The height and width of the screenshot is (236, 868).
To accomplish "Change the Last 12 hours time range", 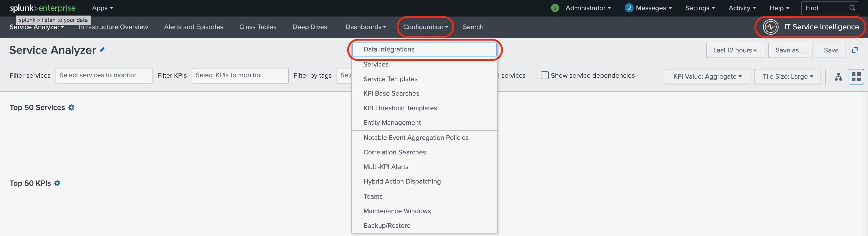I will coord(735,50).
